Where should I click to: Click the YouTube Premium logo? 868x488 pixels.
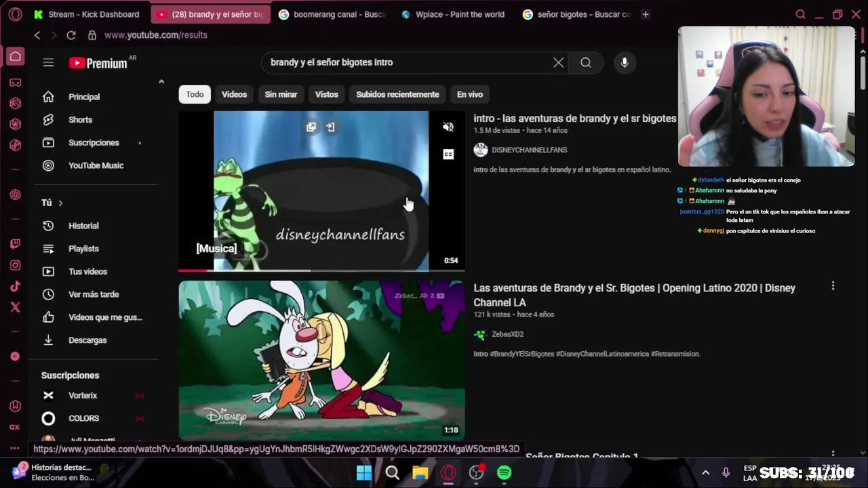pyautogui.click(x=98, y=63)
